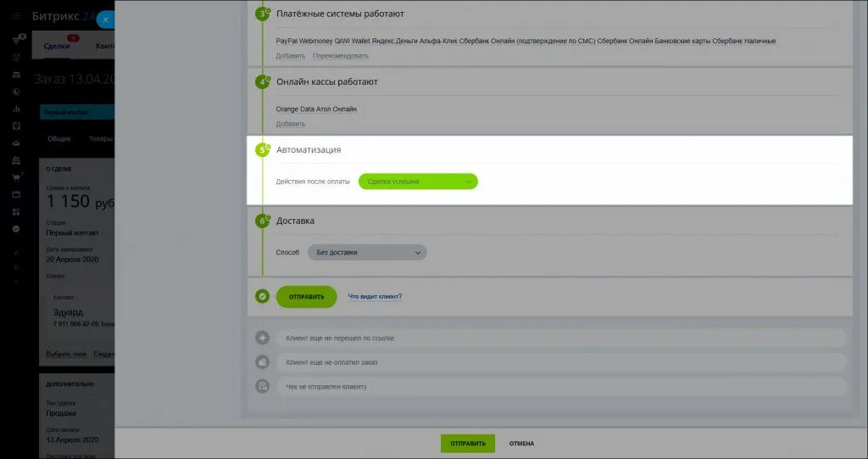Click Добавить under payment systems
This screenshot has height=459, width=868.
[290, 56]
